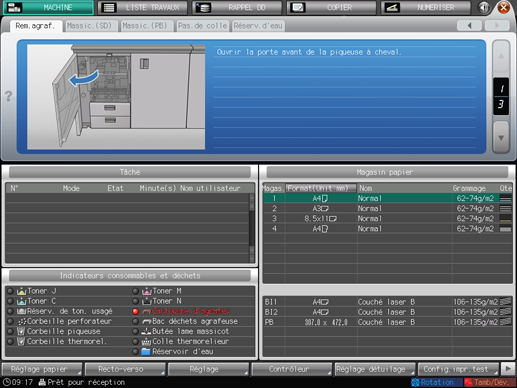Switch to the Massic.(SD) tab

coord(89,26)
